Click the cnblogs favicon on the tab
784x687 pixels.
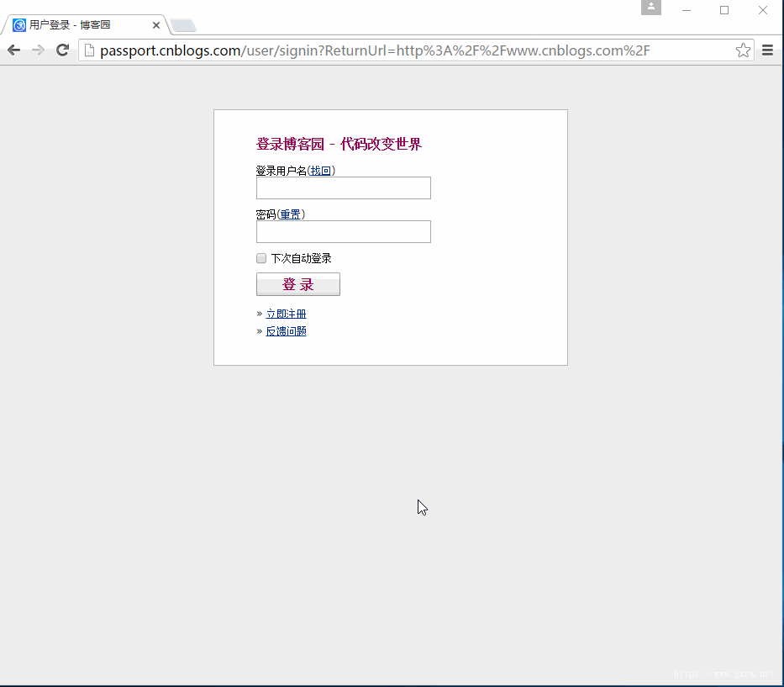tap(19, 25)
